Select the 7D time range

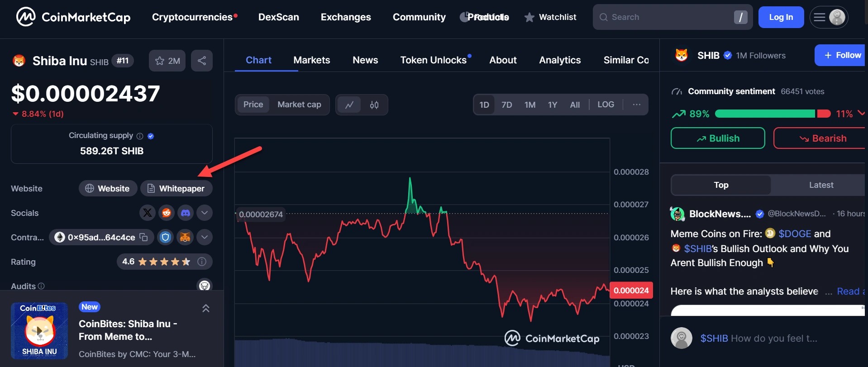(x=506, y=105)
